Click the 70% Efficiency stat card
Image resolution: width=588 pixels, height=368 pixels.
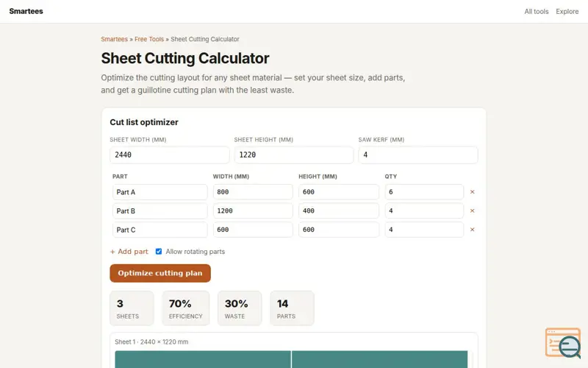click(186, 308)
